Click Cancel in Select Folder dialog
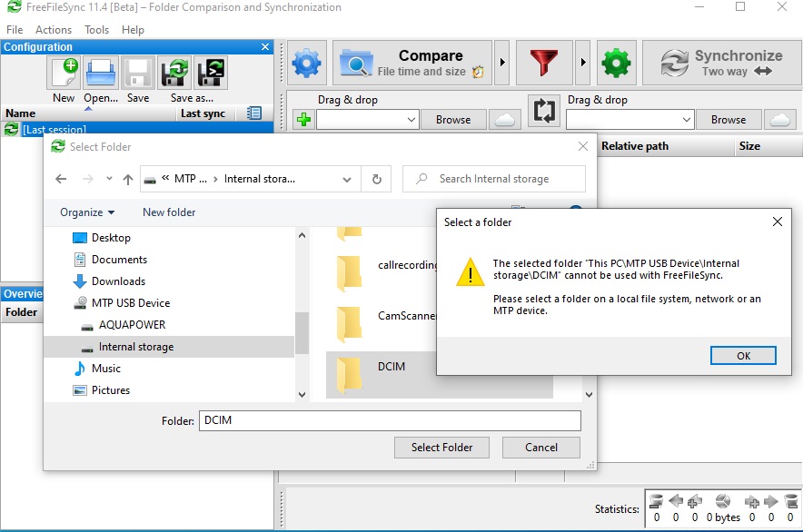 tap(540, 448)
